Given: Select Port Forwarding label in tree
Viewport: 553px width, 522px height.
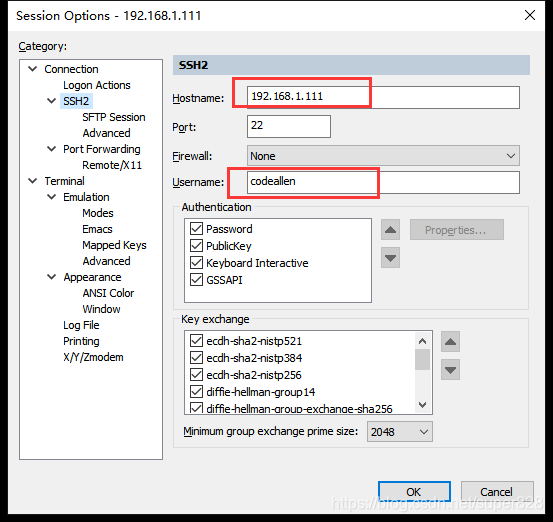Looking at the screenshot, I should click(x=102, y=149).
